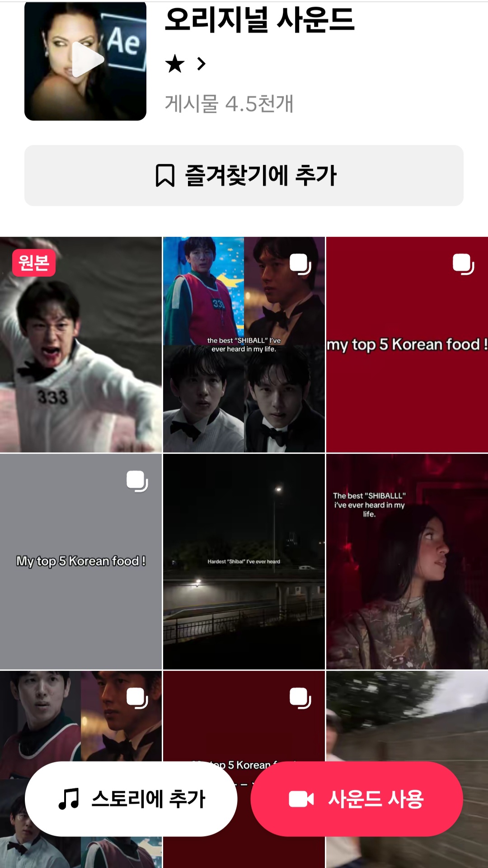Screen dimensions: 488x868
Task: Tap multi-photo icon on dark red bottom post
Action: (x=300, y=698)
